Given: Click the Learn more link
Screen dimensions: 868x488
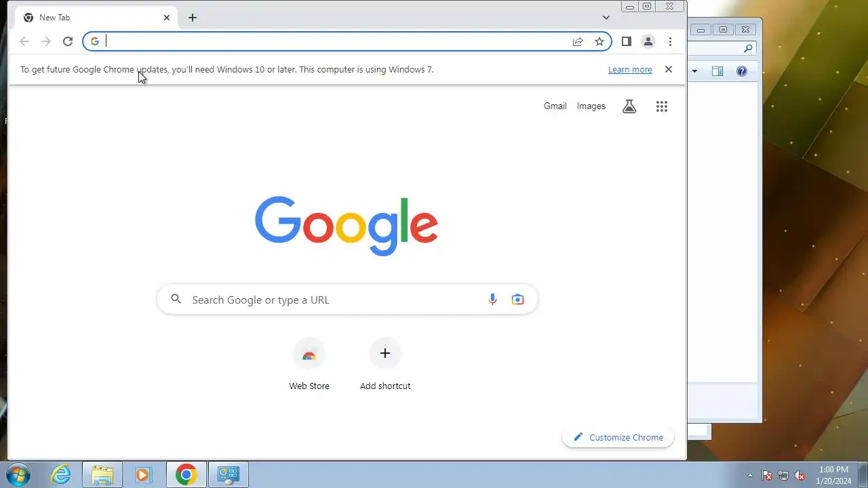Looking at the screenshot, I should pyautogui.click(x=630, y=70).
